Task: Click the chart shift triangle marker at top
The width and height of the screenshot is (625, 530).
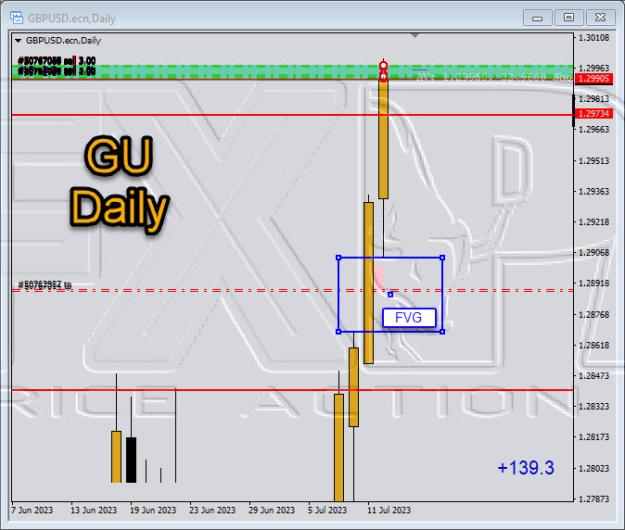Action: pos(415,35)
